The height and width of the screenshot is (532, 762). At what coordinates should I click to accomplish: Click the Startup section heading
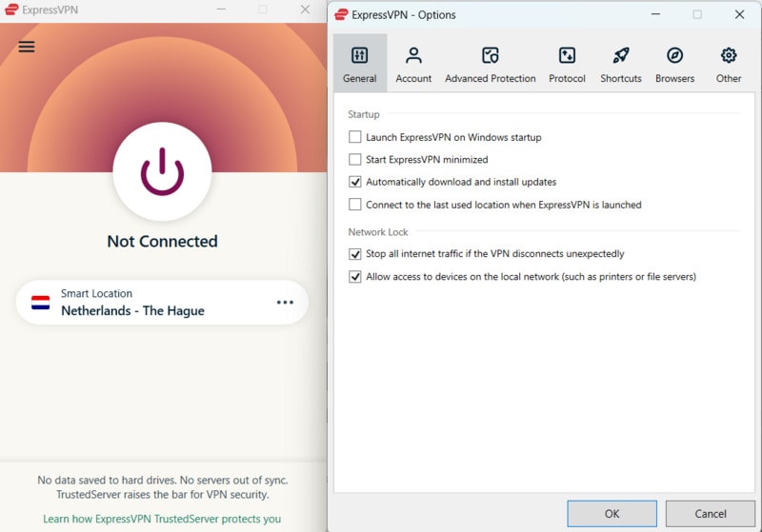pos(364,114)
